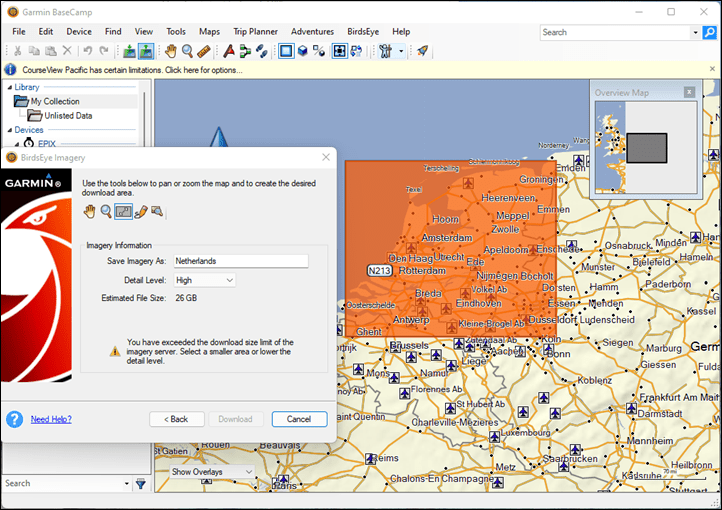Open the top search box dropdown arrow
722x510 pixels.
tap(695, 33)
